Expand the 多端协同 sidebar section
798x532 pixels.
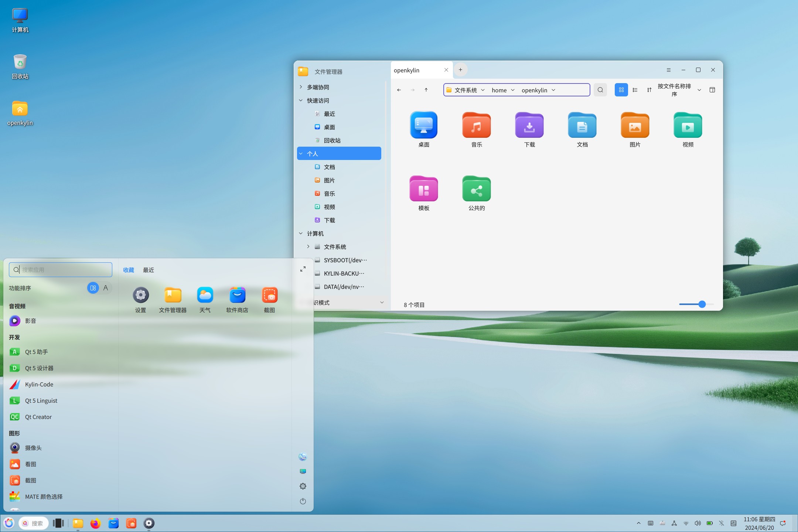301,87
